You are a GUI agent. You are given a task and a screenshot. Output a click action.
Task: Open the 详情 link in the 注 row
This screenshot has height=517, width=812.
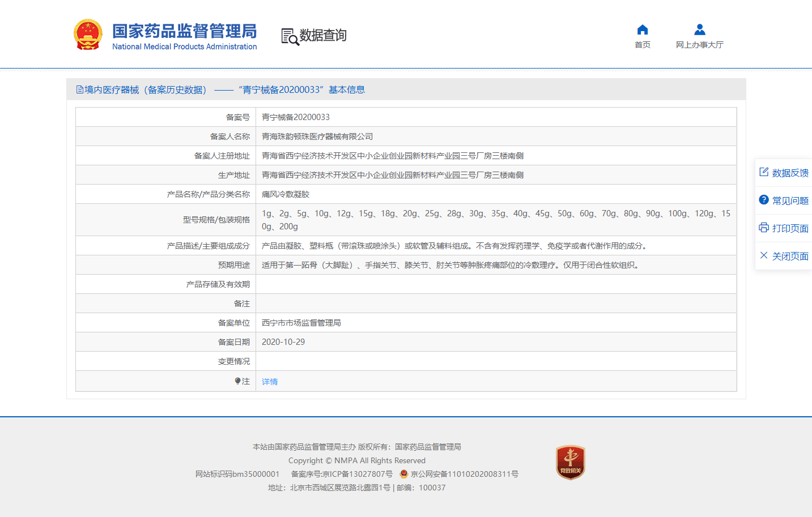click(x=270, y=382)
